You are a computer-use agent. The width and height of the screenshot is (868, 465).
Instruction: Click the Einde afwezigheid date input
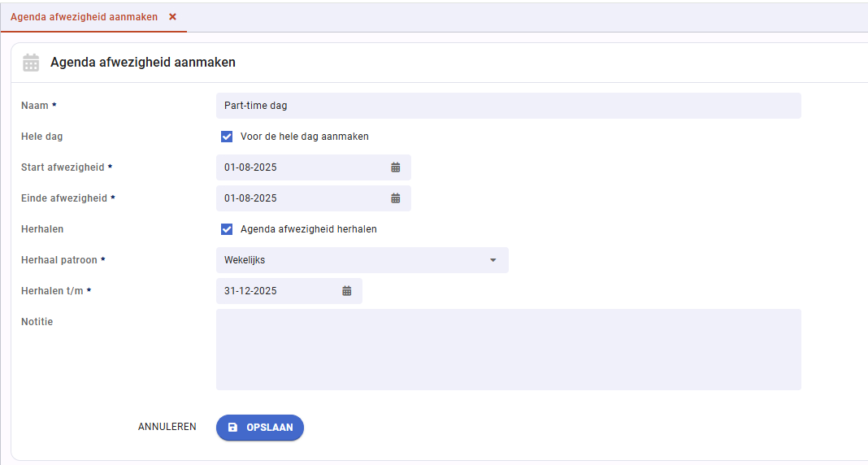[x=314, y=198]
